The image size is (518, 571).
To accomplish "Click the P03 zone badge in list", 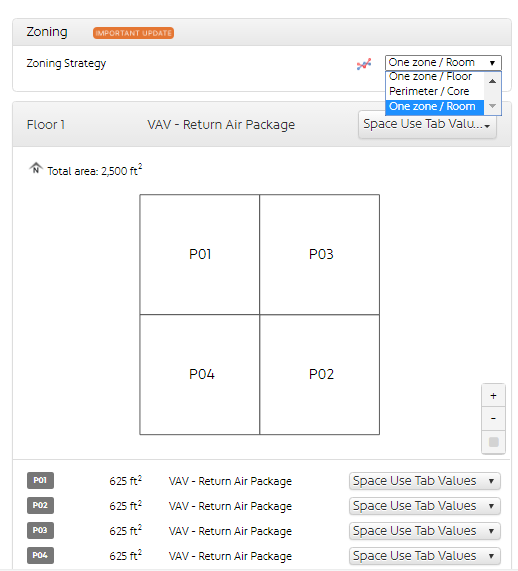I will [x=40, y=530].
